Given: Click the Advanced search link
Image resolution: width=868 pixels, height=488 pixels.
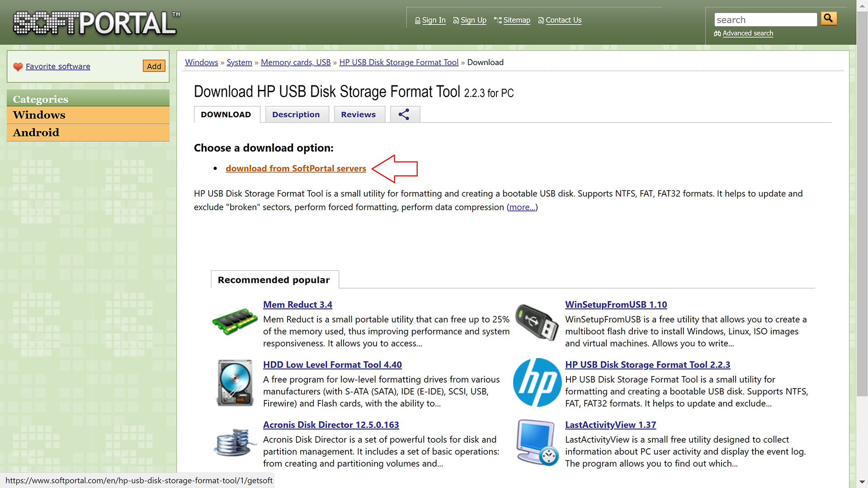Looking at the screenshot, I should point(748,33).
